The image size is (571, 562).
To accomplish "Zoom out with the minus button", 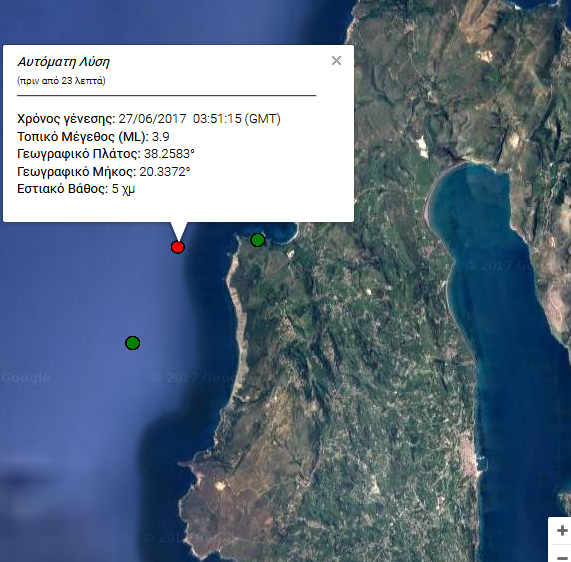I will click(x=562, y=556).
